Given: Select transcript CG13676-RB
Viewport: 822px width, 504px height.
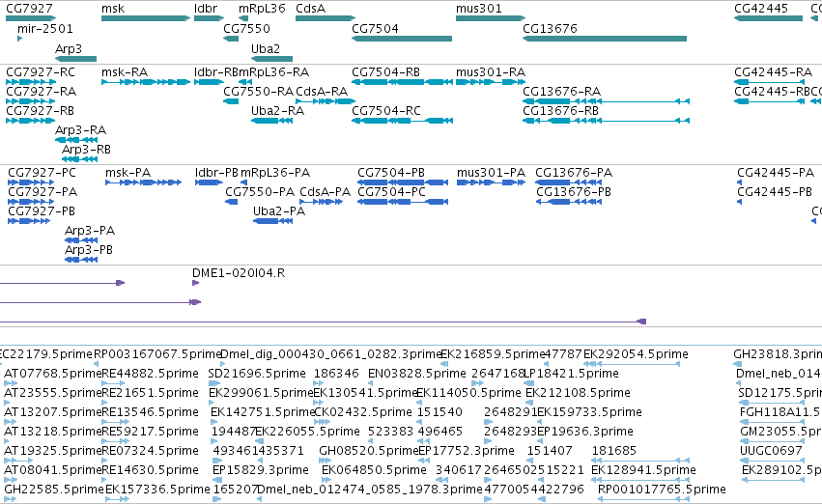Looking at the screenshot, I should pos(560,111).
